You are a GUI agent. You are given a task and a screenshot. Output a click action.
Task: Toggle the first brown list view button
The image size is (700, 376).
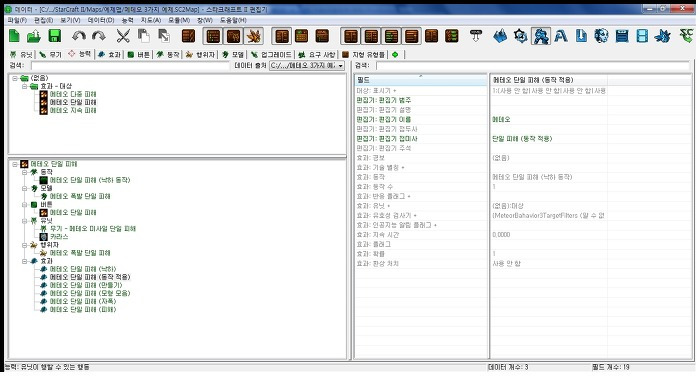tap(213, 36)
